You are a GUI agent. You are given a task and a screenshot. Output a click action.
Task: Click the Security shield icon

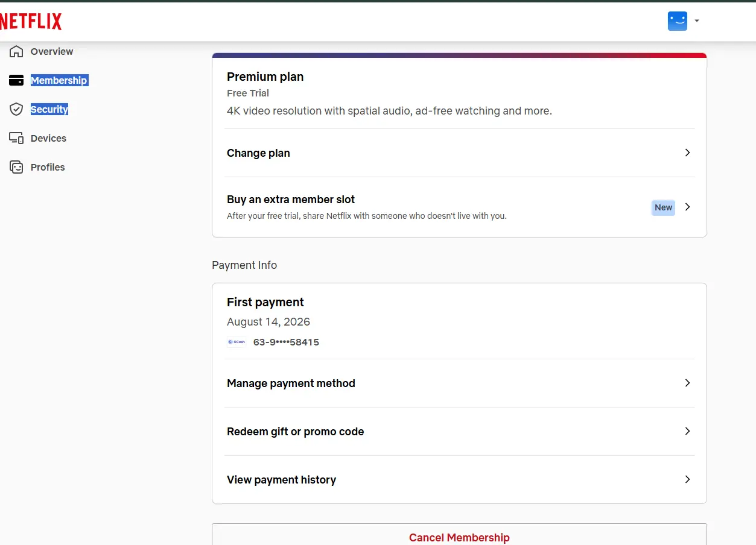point(16,109)
